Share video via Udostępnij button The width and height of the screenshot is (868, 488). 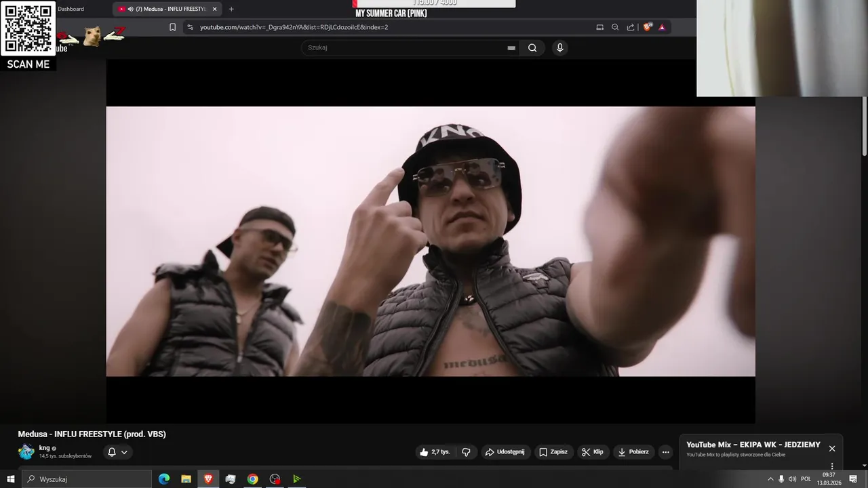505,452
